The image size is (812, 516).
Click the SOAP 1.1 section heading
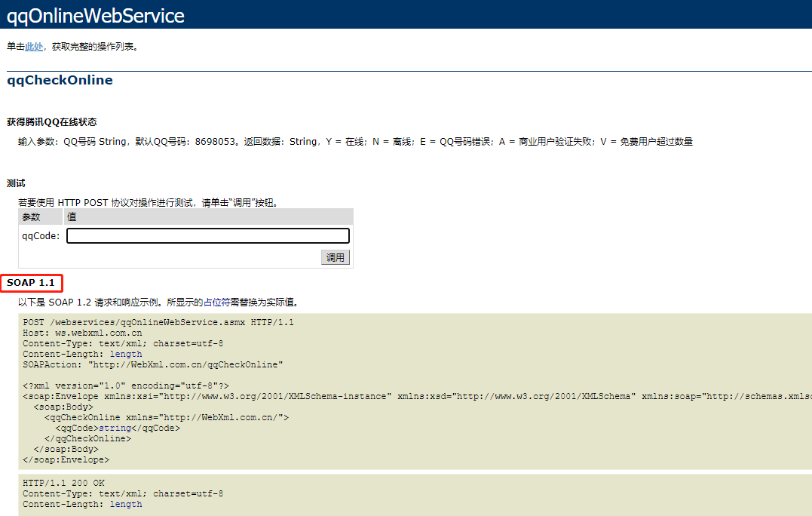tap(31, 283)
